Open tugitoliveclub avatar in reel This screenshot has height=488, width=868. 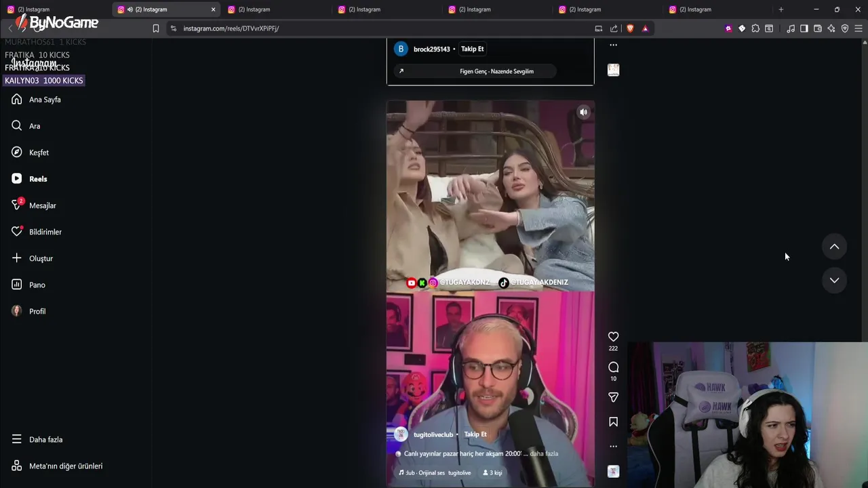point(401,434)
